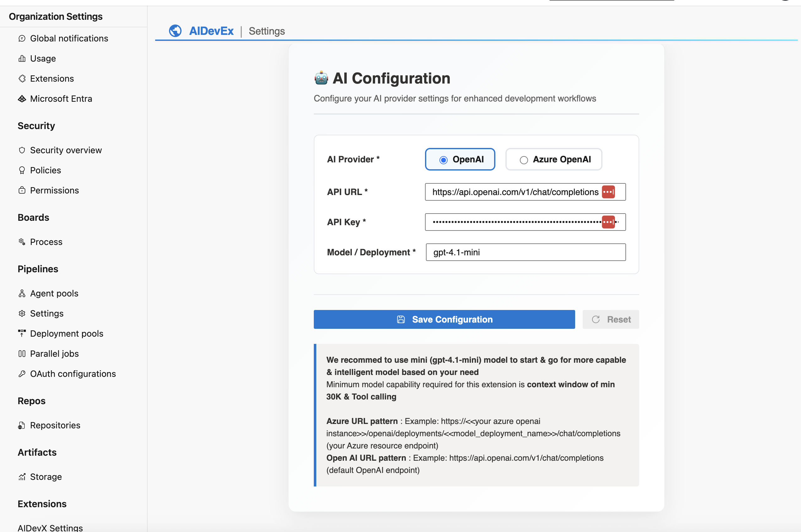Select the Security overview shield icon
801x532 pixels.
(x=22, y=150)
